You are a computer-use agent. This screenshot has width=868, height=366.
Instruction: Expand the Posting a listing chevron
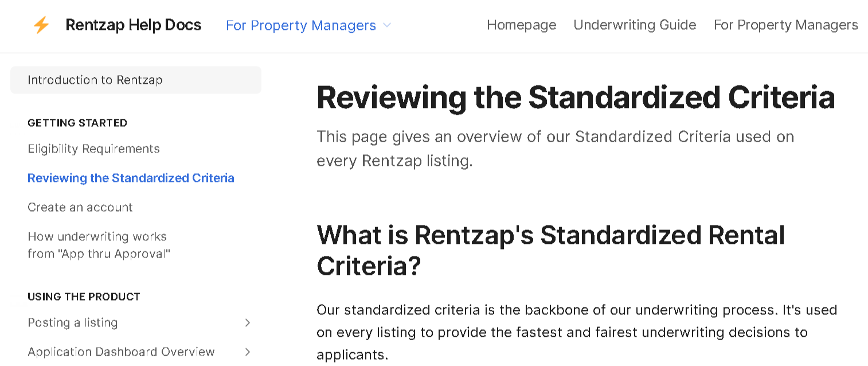(248, 323)
